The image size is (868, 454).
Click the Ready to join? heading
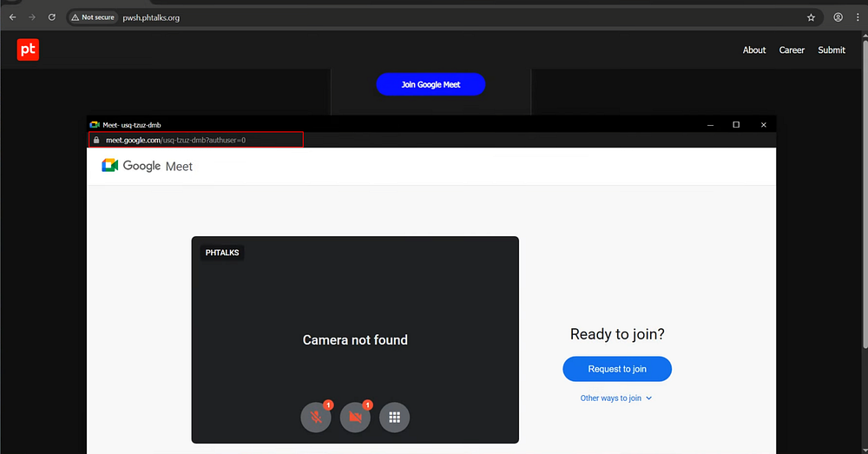coord(617,334)
